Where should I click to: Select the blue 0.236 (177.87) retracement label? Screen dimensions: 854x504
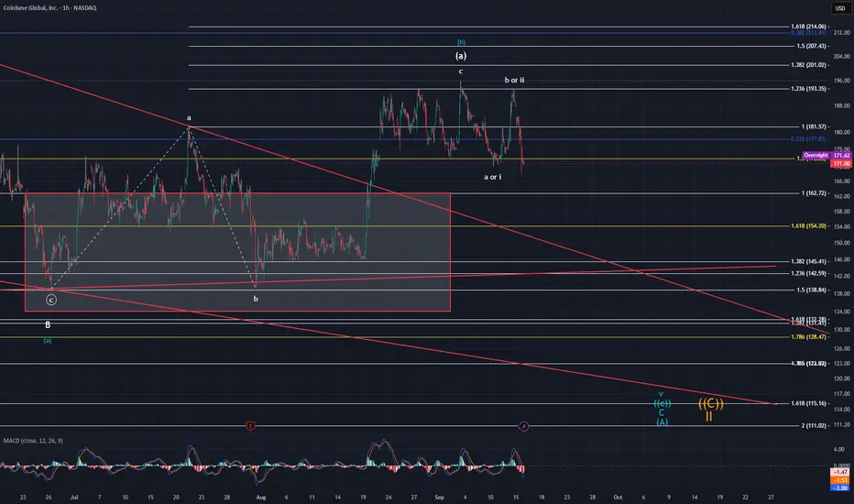[x=809, y=139]
